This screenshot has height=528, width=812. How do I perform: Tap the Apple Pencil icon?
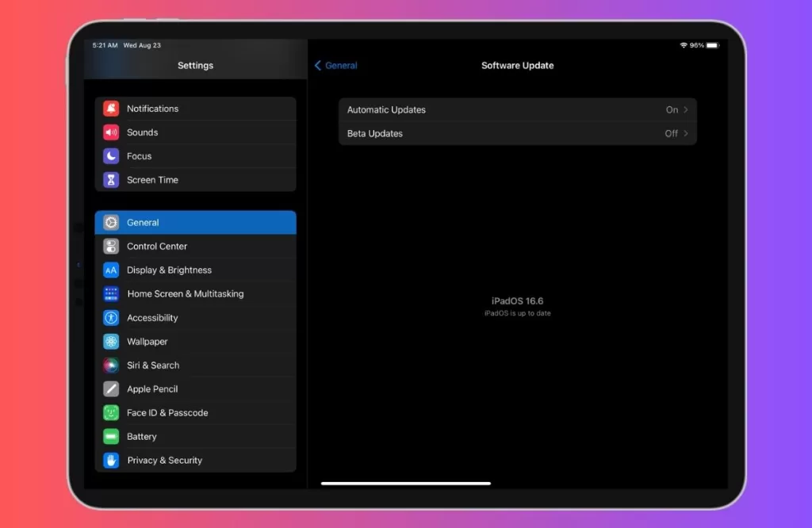(x=111, y=389)
